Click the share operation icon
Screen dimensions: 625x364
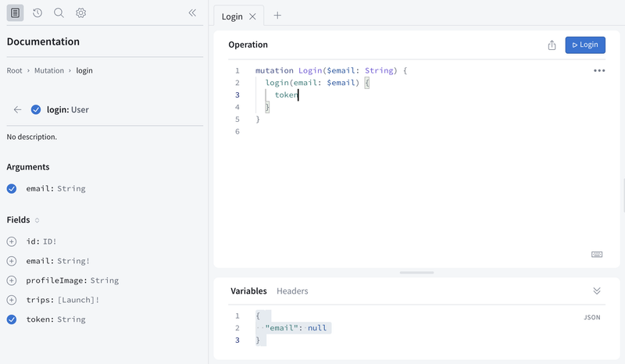pos(552,45)
